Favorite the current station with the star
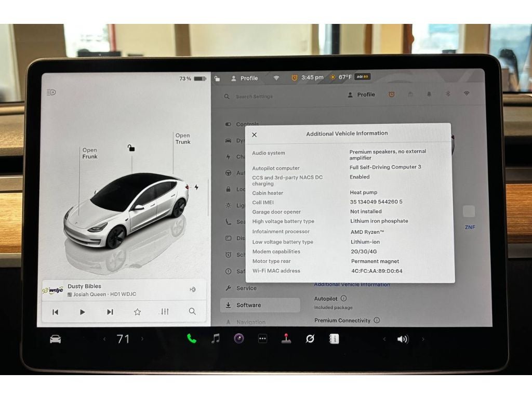This screenshot has height=399, width=532. point(137,312)
